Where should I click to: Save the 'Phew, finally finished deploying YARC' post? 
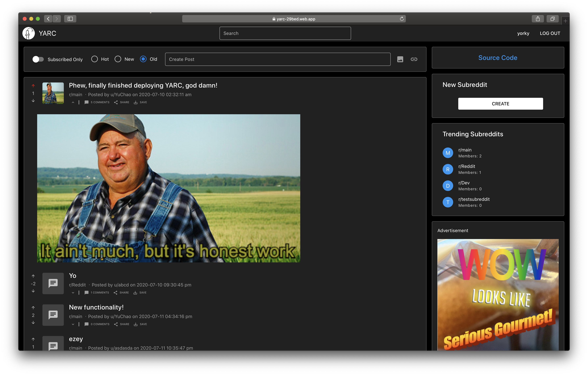pyautogui.click(x=140, y=102)
